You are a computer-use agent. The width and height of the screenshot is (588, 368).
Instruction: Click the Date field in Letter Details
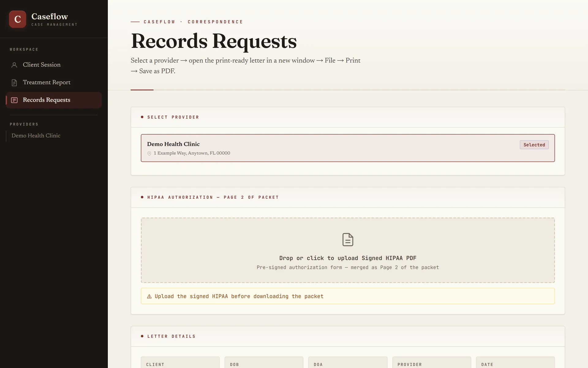(x=515, y=362)
